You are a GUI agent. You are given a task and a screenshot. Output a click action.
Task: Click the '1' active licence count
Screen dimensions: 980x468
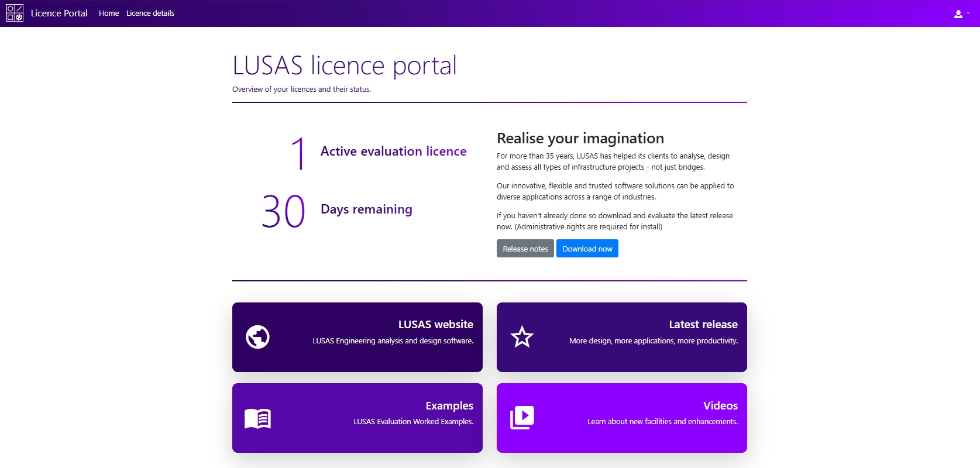[298, 153]
